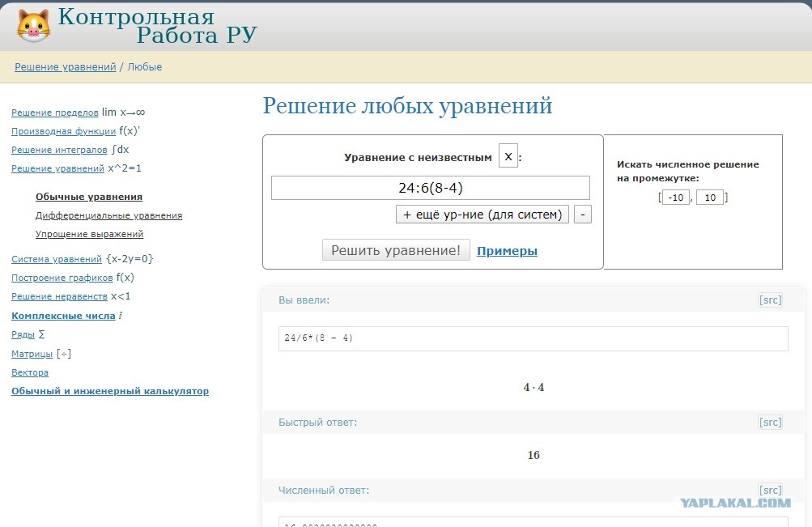Click the parsed expression 24/6*(8 - 4) box

tap(534, 338)
